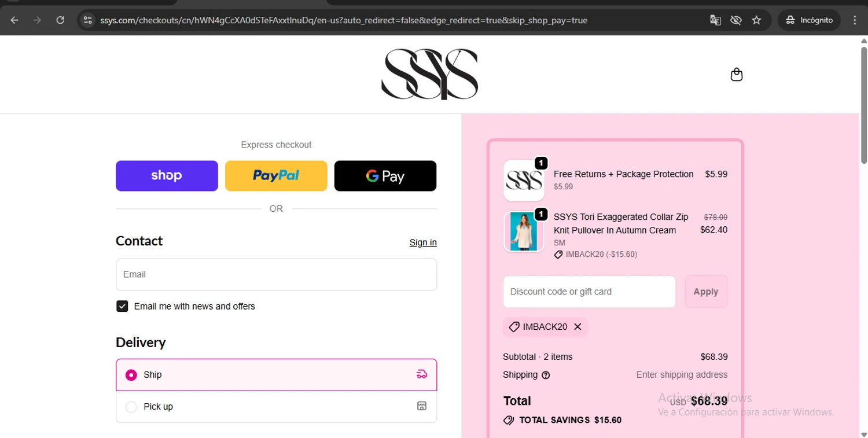This screenshot has height=438, width=868.
Task: Click discount tag icon beside IMBACK20 (-$15.60)
Action: pos(558,255)
